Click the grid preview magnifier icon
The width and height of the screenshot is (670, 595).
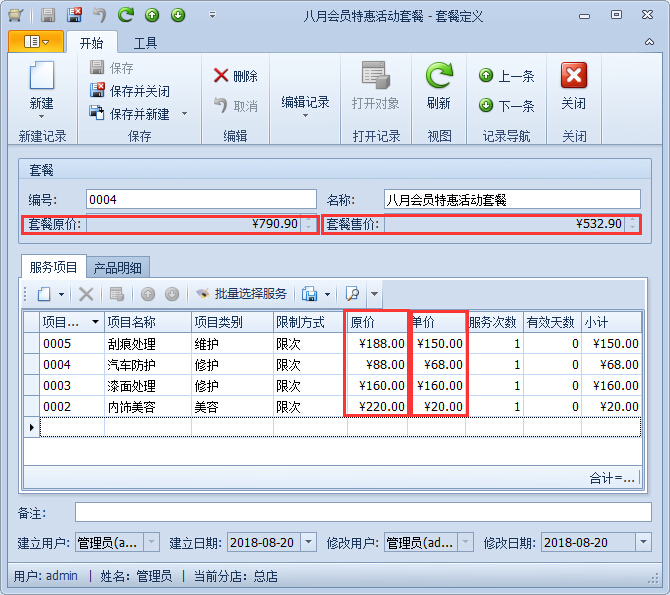coord(352,294)
